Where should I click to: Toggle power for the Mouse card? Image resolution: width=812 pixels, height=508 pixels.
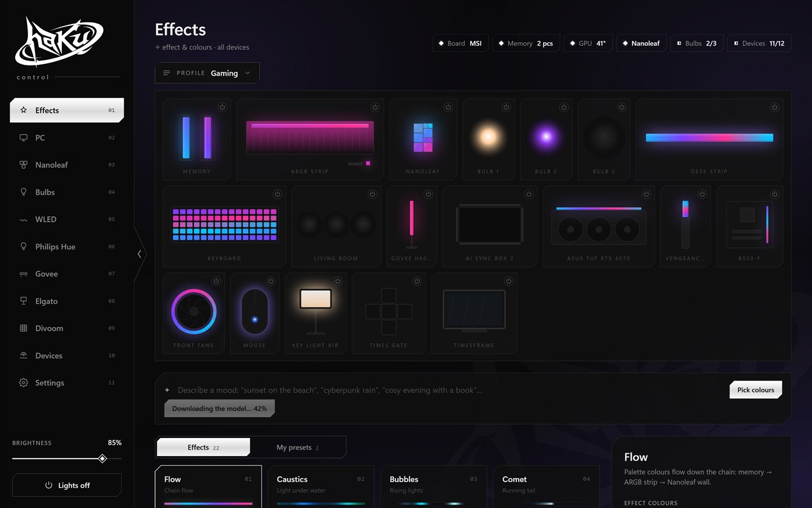(271, 281)
